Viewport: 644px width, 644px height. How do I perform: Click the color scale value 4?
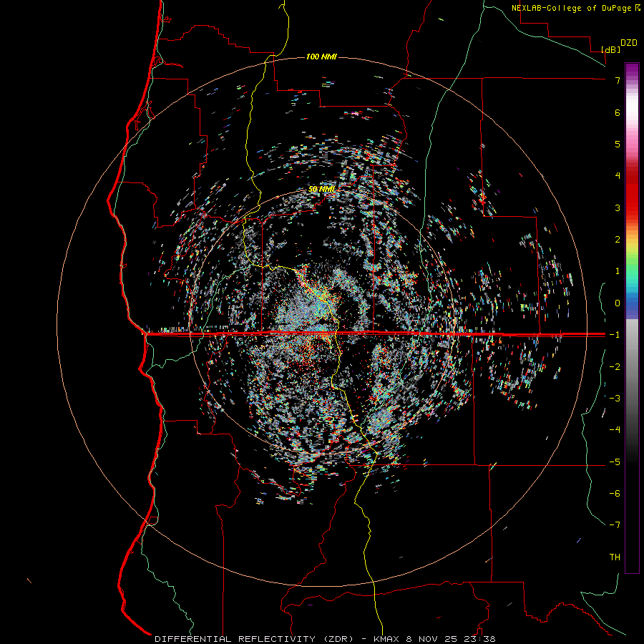click(618, 176)
